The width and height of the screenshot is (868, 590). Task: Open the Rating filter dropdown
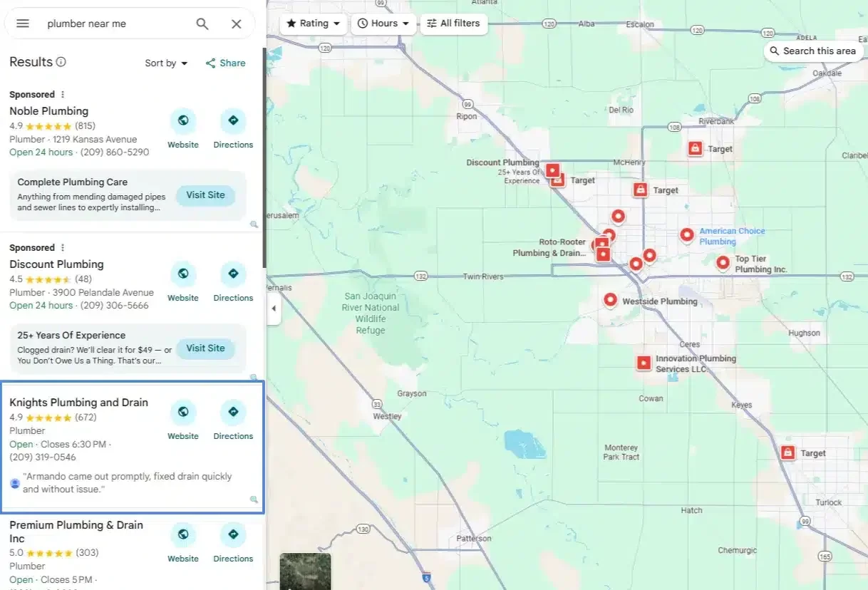click(x=313, y=24)
